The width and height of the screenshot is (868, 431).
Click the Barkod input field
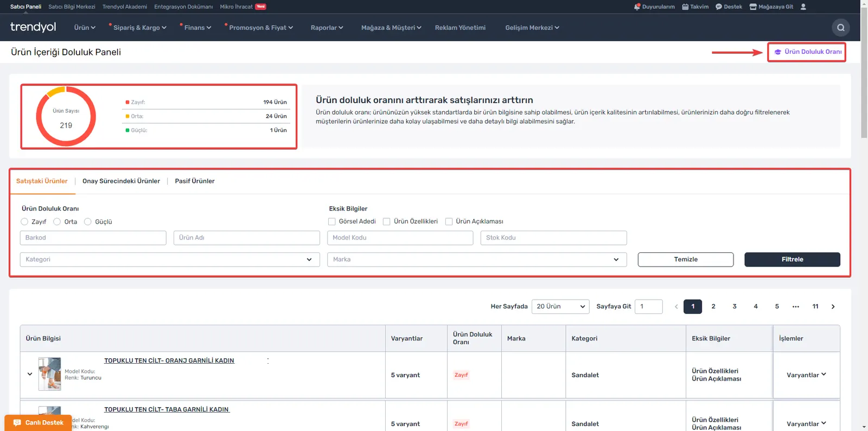(93, 238)
